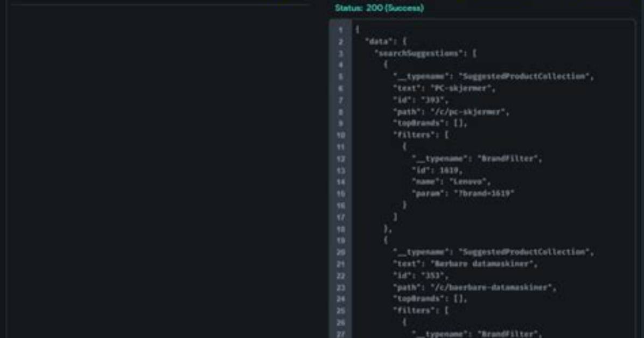Click gutter line number 17
This screenshot has width=644, height=338.
coord(340,217)
